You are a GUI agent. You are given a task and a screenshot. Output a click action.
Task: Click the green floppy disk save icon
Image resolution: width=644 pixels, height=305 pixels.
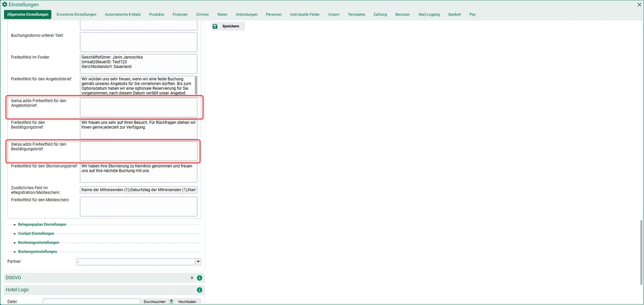(215, 26)
